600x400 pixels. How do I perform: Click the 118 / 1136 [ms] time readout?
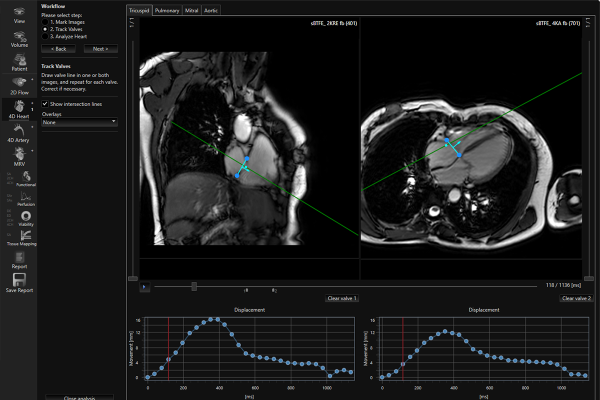coord(563,285)
